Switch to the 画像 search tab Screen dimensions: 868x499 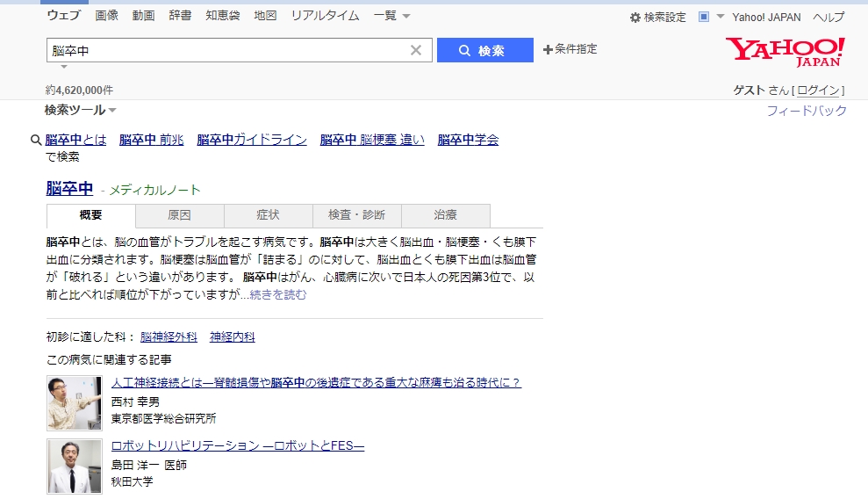(106, 16)
